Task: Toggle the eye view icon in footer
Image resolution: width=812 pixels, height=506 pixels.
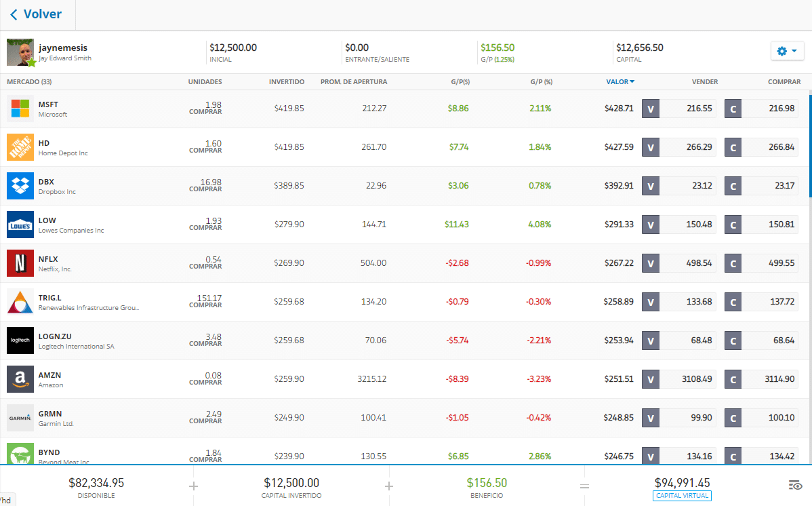Action: (x=795, y=485)
